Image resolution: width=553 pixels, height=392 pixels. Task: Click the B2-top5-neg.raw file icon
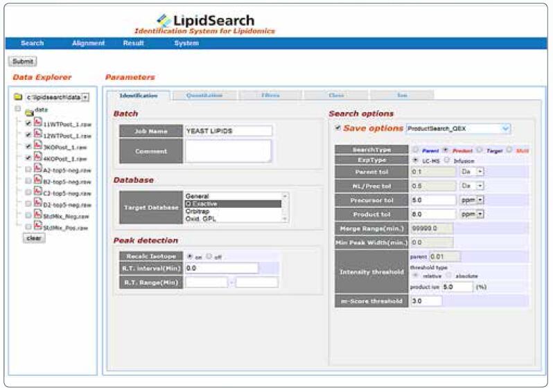point(37,180)
